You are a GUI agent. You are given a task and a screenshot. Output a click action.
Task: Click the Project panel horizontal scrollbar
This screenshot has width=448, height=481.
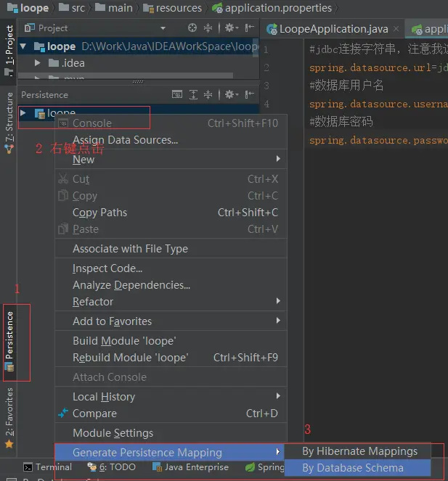[126, 75]
